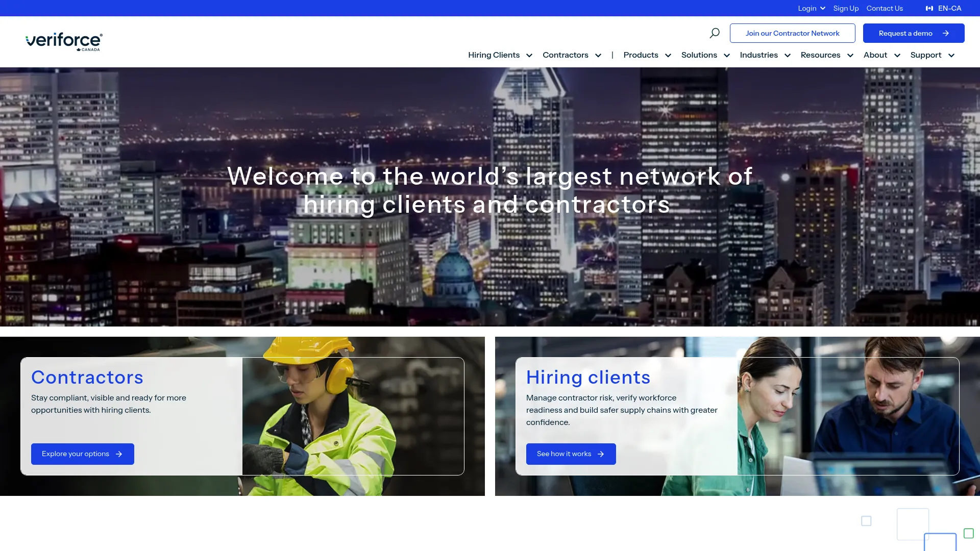Open the Hiring Clients nav item
This screenshot has width=980, height=551.
494,55
